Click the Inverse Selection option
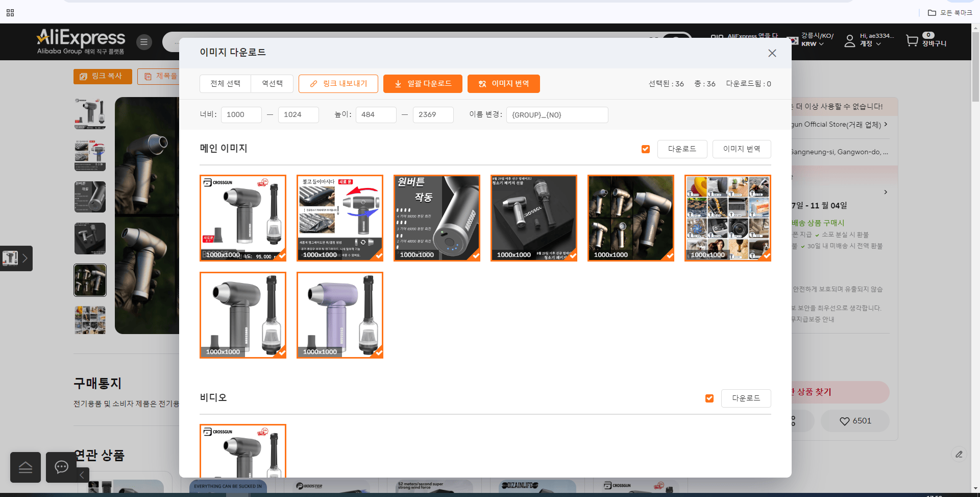 272,84
